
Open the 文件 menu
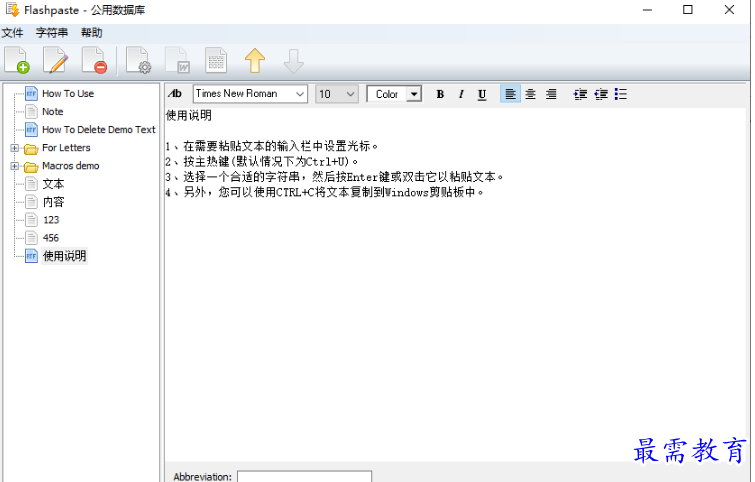click(x=13, y=33)
